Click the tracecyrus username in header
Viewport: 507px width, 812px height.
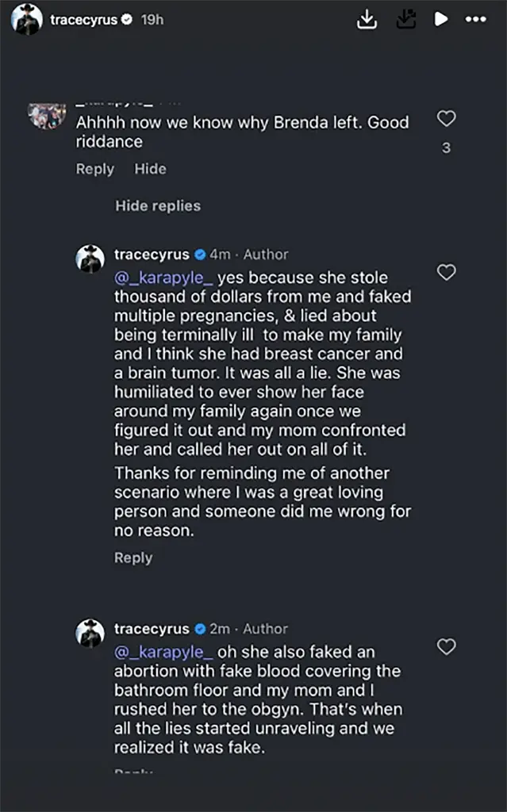tap(84, 20)
